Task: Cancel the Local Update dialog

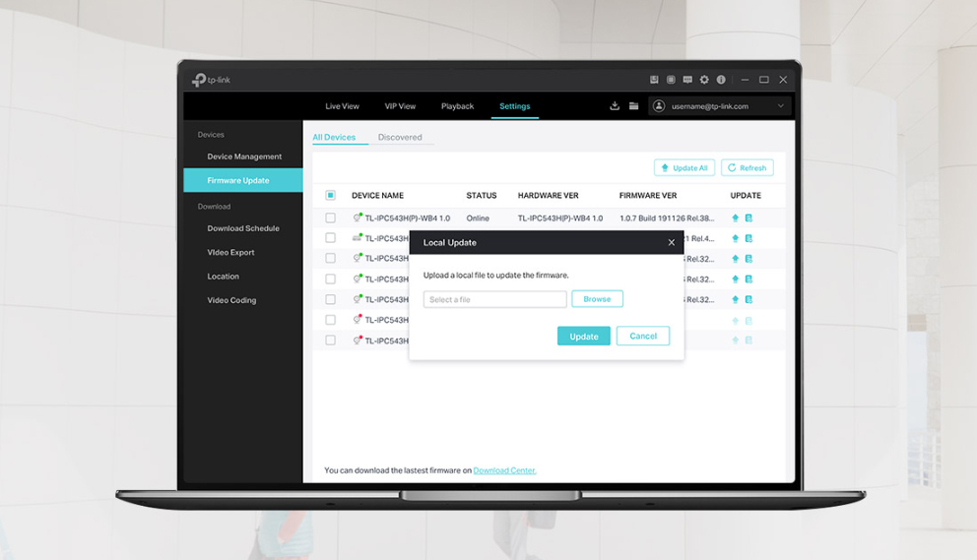Action: pos(643,336)
